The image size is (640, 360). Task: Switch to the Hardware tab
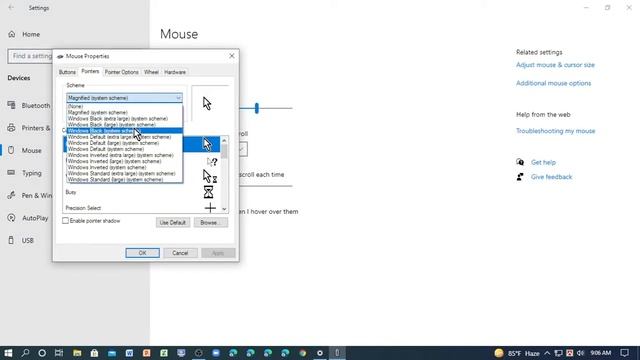(x=175, y=72)
